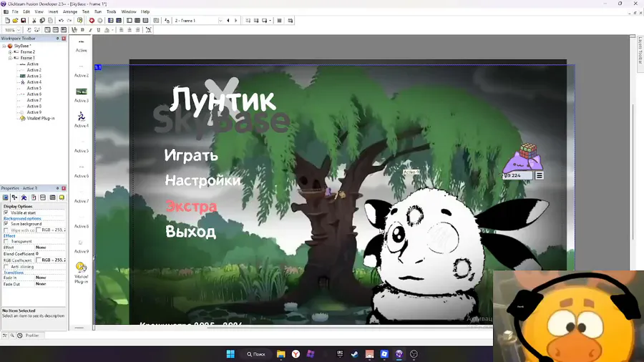This screenshot has width=644, height=362.
Task: Open the Fade In transition value
Action: click(50, 278)
